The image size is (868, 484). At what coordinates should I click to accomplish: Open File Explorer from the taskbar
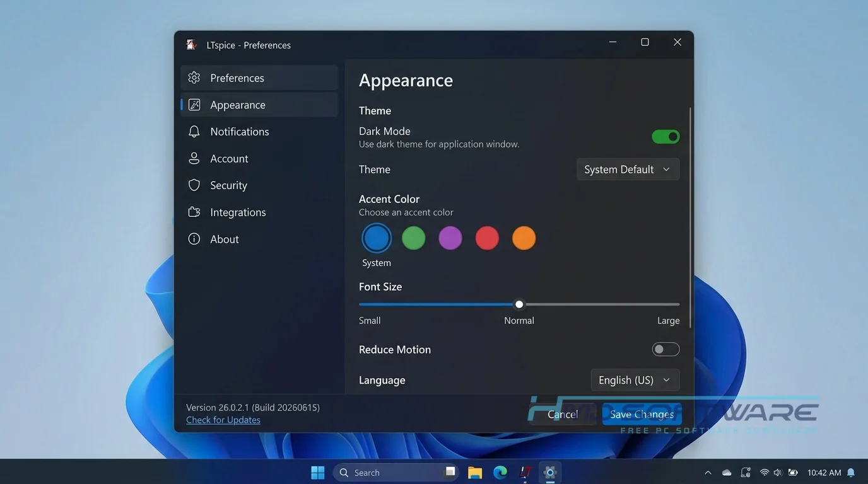pos(475,473)
